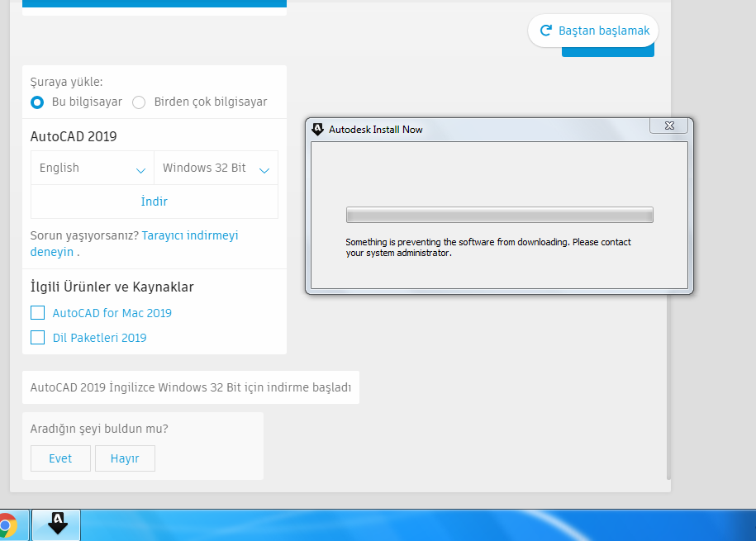Click the refresh arrow icon in Baştan başlamak
Screen dimensions: 756x541
[546, 31]
